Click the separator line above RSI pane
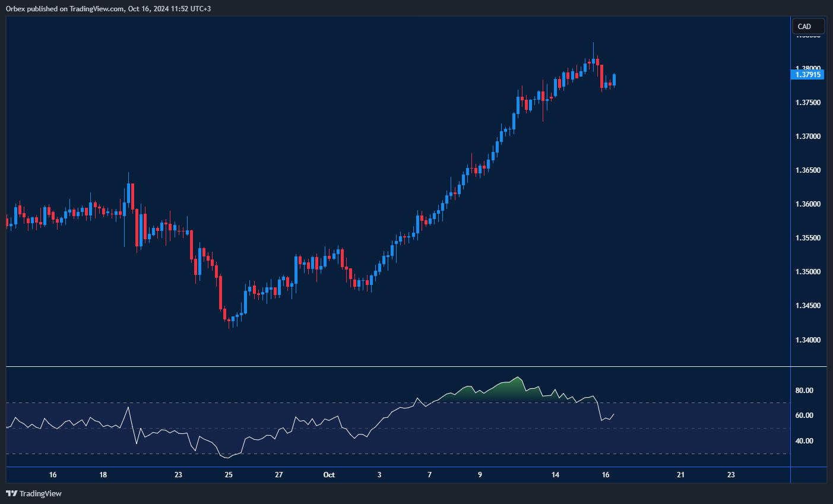This screenshot has height=504, width=833. point(398,367)
